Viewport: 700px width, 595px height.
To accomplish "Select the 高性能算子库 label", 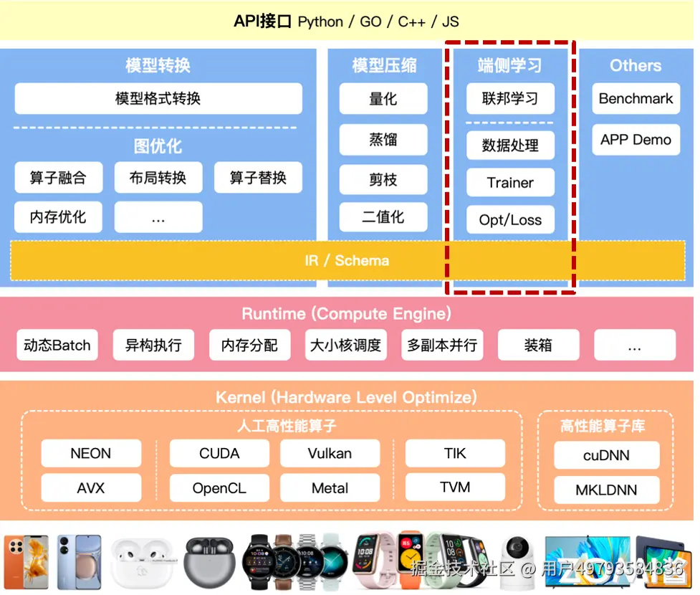I will [603, 425].
